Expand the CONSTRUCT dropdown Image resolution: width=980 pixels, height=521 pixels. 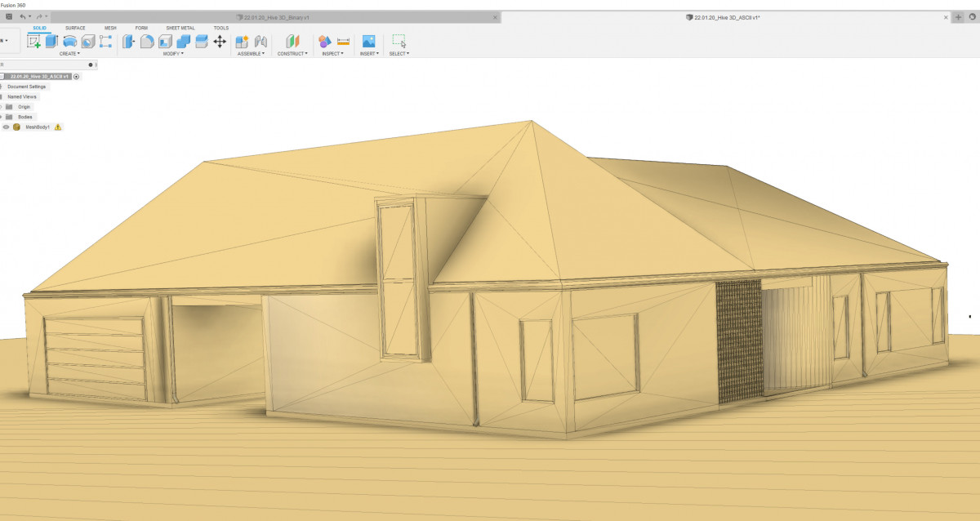click(292, 54)
